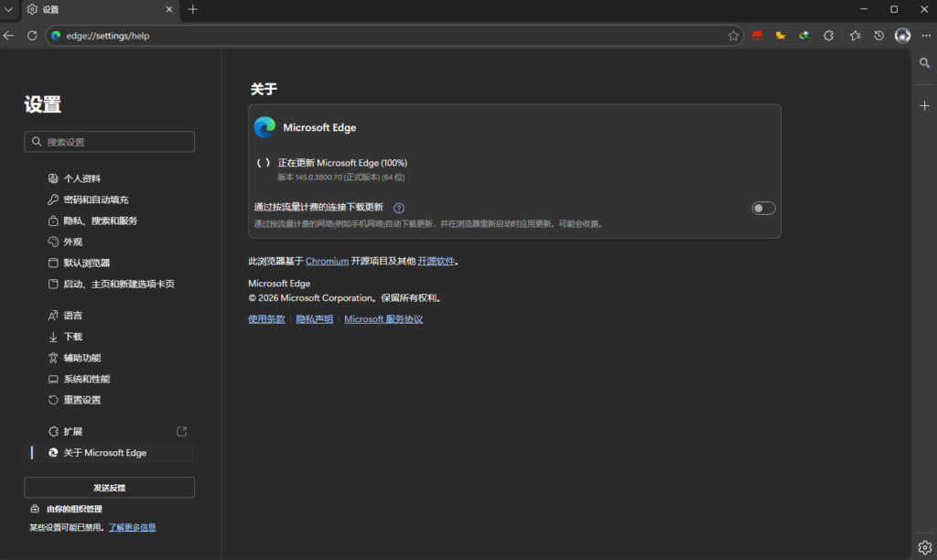Go to 系统和性能 settings page
This screenshot has width=937, height=560.
pyautogui.click(x=86, y=379)
